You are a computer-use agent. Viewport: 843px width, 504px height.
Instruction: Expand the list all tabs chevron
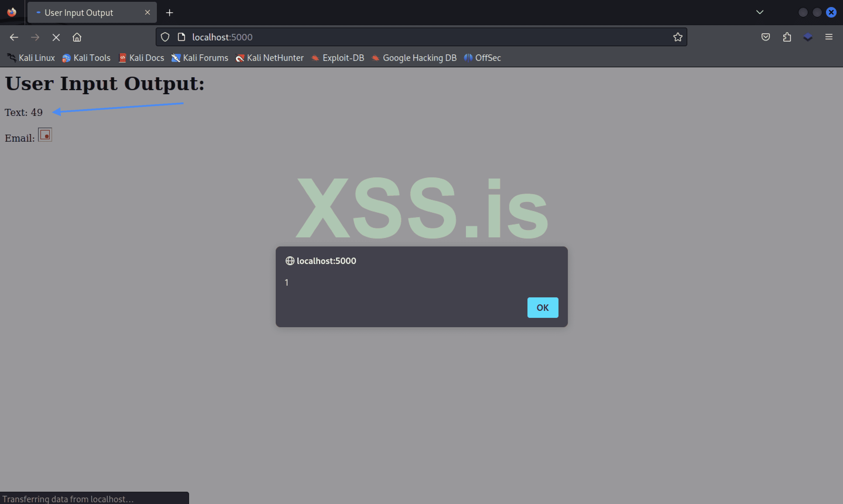[760, 12]
